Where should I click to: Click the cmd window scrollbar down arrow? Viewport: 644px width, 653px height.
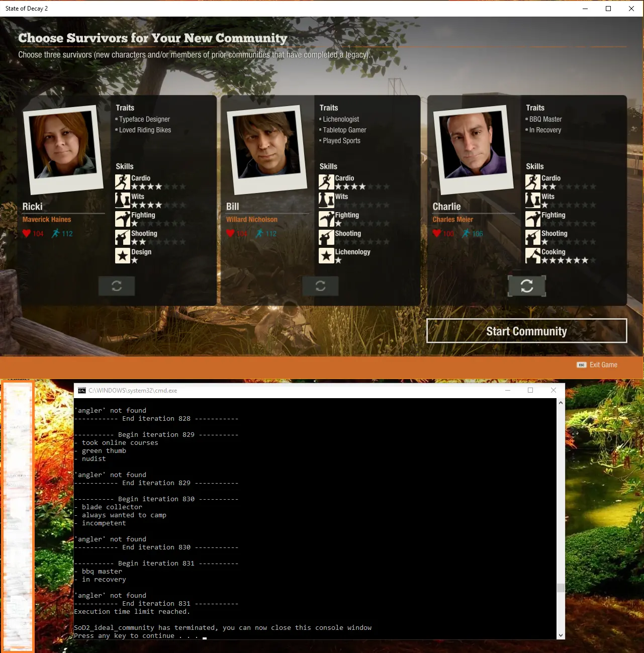point(561,635)
